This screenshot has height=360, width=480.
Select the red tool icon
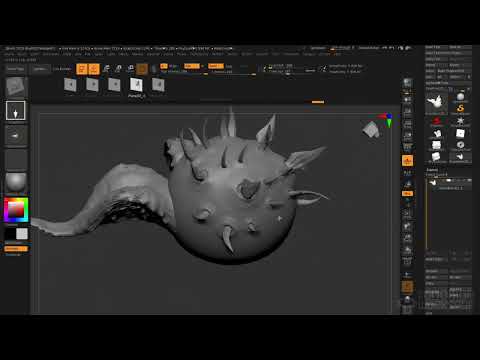(436, 121)
